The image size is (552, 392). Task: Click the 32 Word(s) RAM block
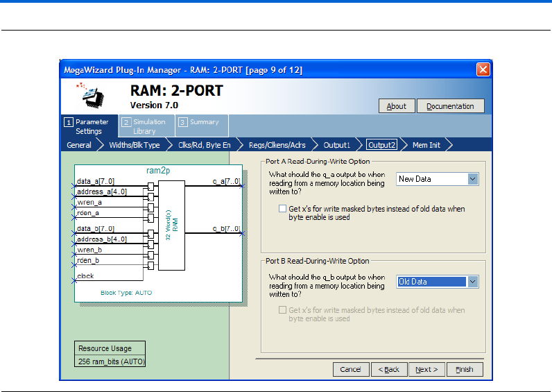[171, 225]
